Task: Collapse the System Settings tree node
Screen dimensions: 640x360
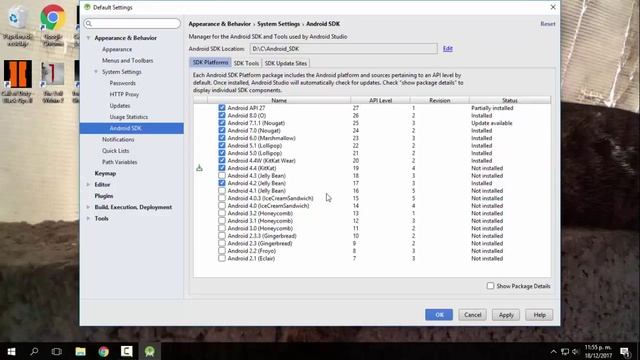Action: [x=96, y=71]
